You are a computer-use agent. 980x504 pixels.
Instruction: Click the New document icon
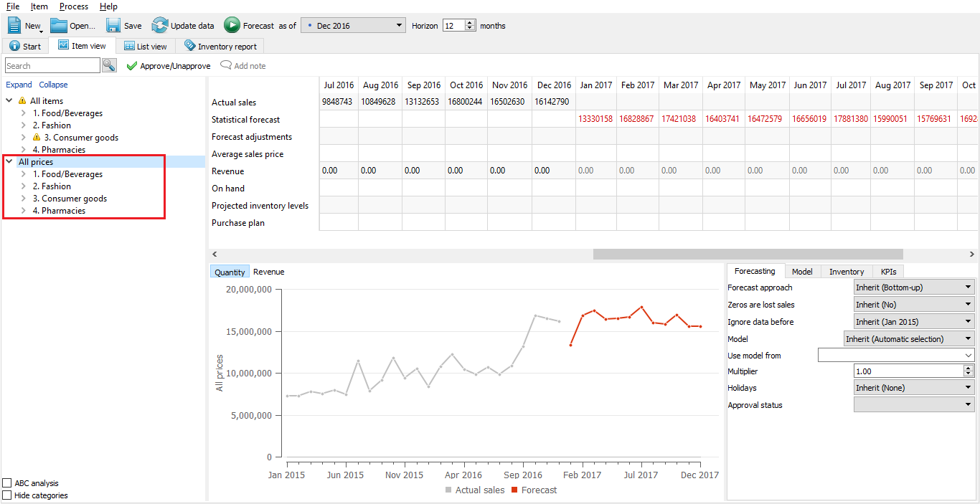click(x=14, y=25)
